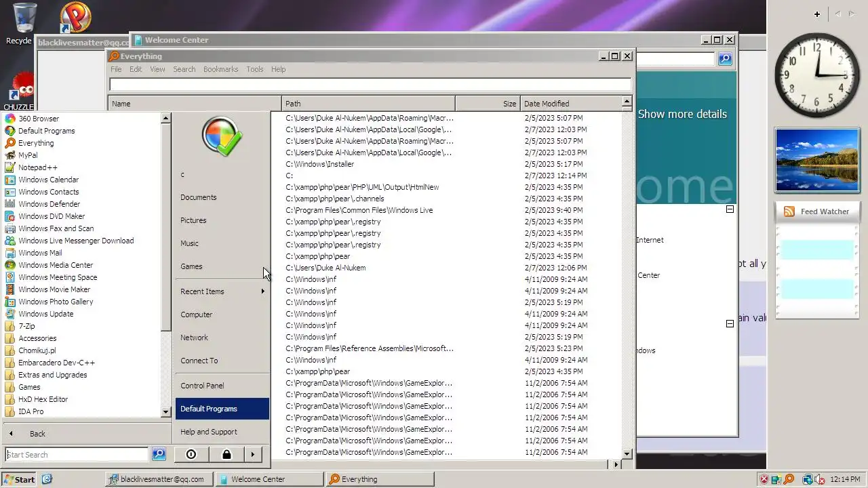The height and width of the screenshot is (488, 868).
Task: Open Windows Live Messenger Download
Action: 76,241
